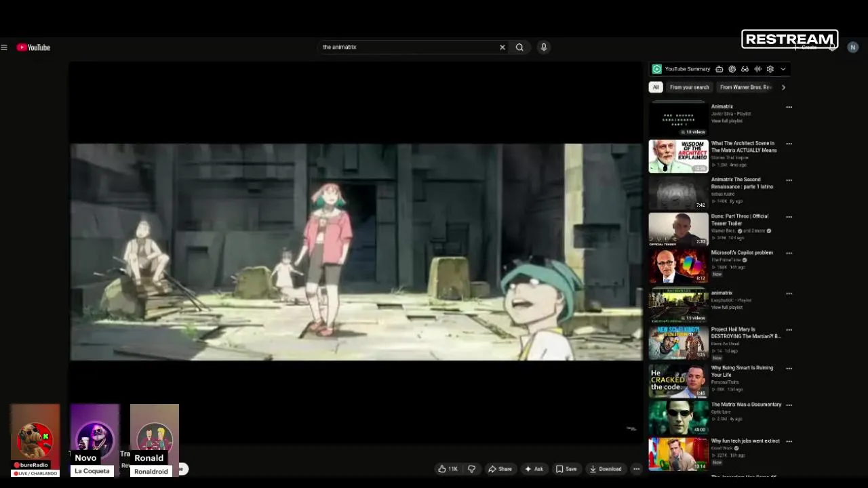Screen dimensions: 868x488
Task: Open 'The Matrix Was a Documentary' thumbnail
Action: tap(679, 417)
